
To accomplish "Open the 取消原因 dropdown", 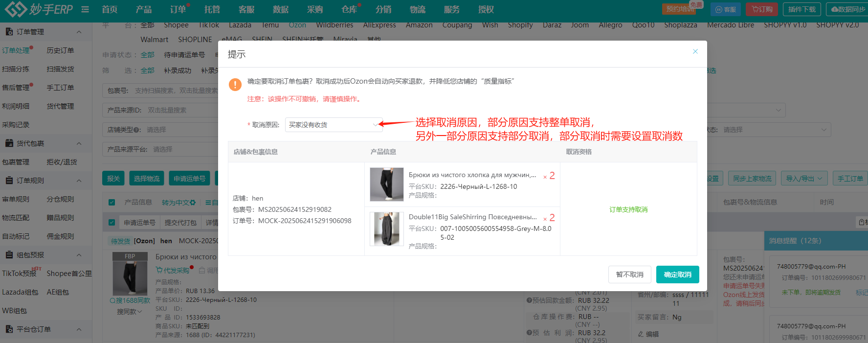I will point(334,125).
